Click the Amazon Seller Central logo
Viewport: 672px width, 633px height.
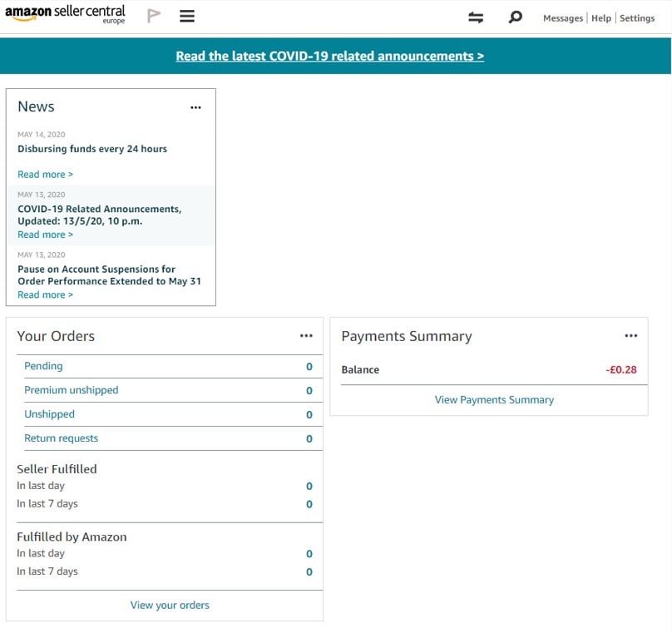[x=65, y=15]
